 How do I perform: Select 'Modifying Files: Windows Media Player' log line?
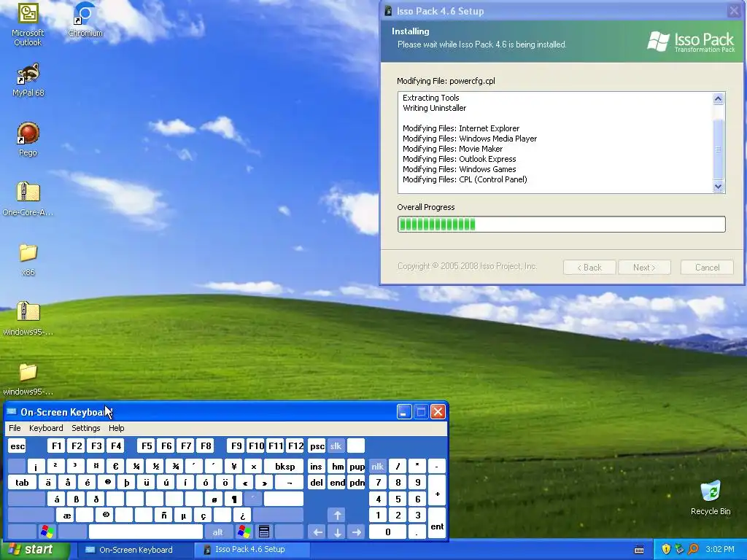(x=469, y=139)
